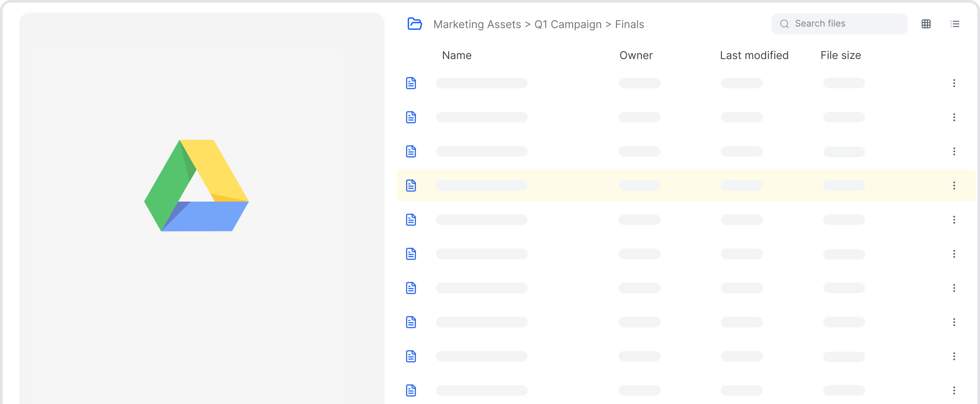Click into the Search files field

click(x=839, y=24)
